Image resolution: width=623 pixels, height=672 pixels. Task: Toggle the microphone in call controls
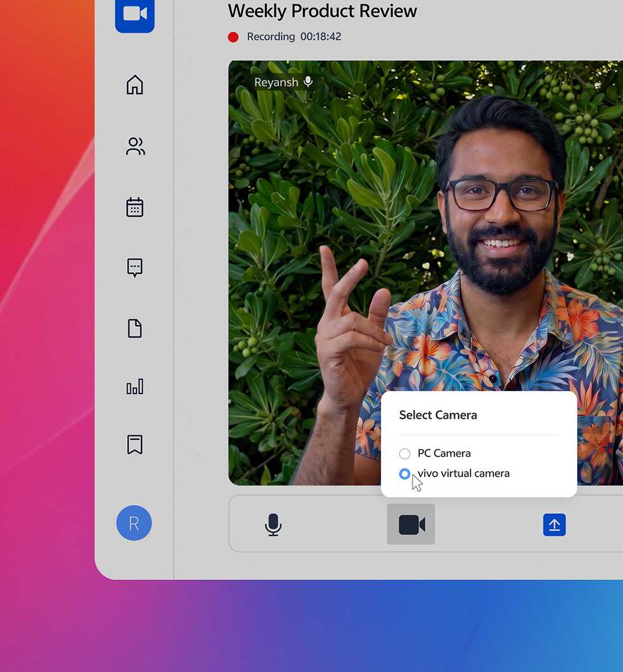point(273,525)
